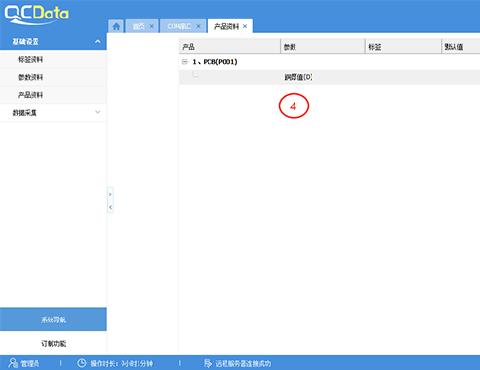The width and height of the screenshot is (480, 370).
Task: Expand the sidebar with the right splitter arrow
Action: point(110,194)
